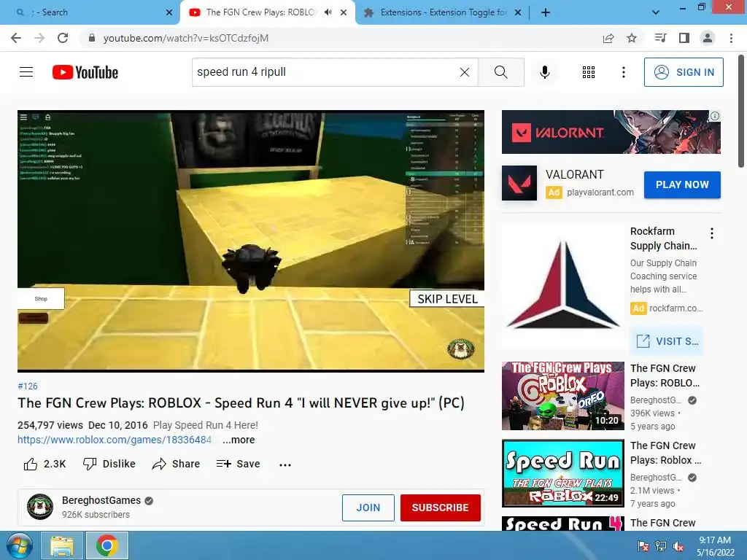Like the video with thumbs up
747x560 pixels.
pyautogui.click(x=44, y=464)
